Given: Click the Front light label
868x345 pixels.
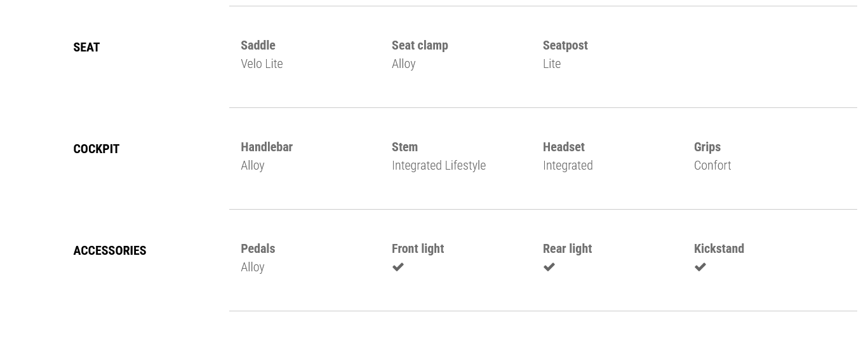Looking at the screenshot, I should (418, 249).
